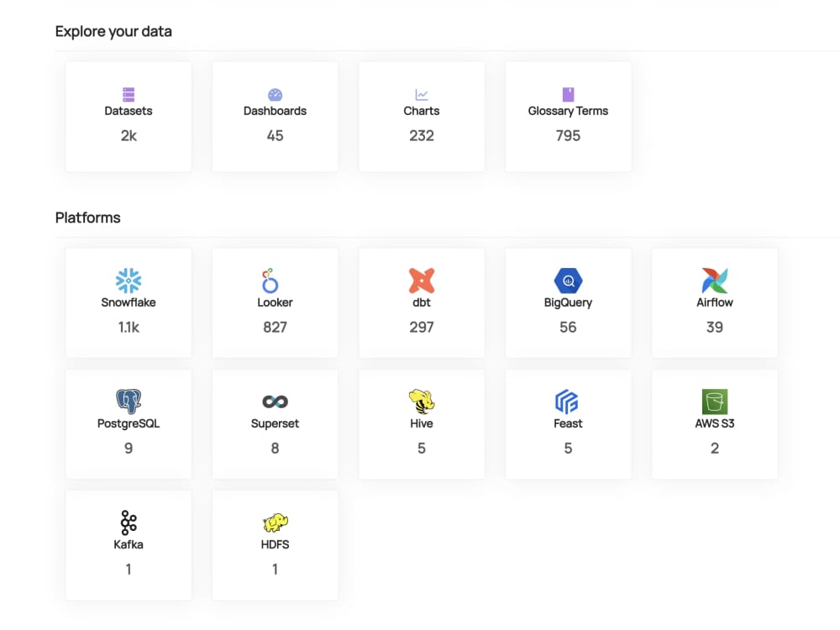Click the Snowflake platform icon
840x630 pixels.
coord(128,281)
